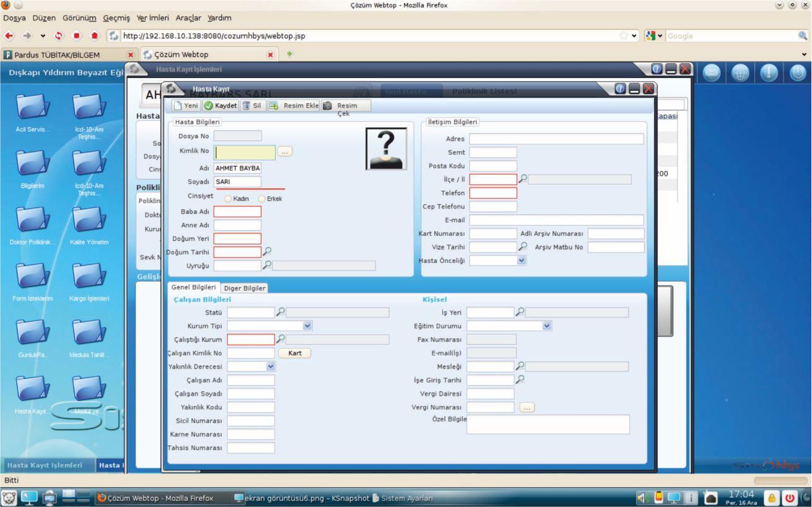Click the search icon beside Uyruğu

(x=267, y=265)
